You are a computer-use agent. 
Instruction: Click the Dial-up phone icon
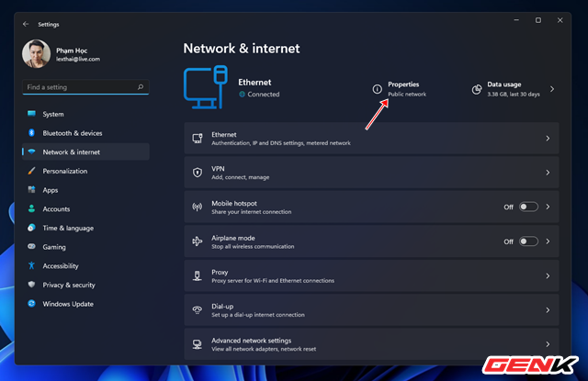click(198, 310)
